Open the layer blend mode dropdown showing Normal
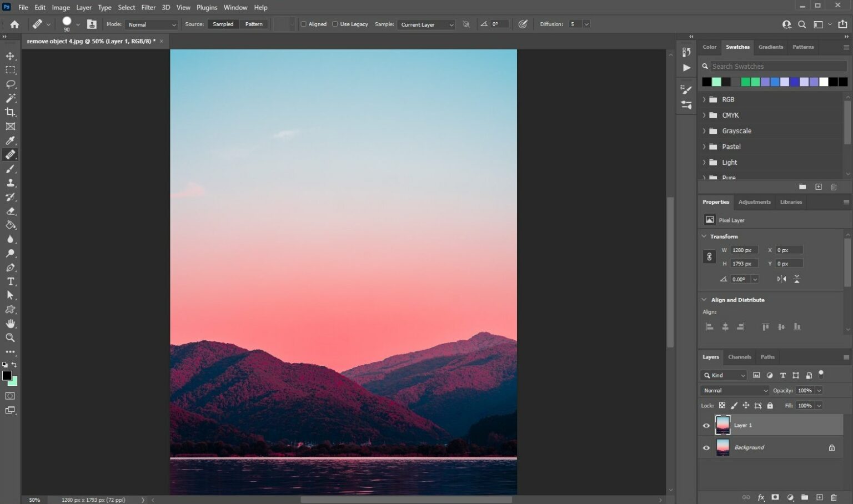 click(x=734, y=390)
